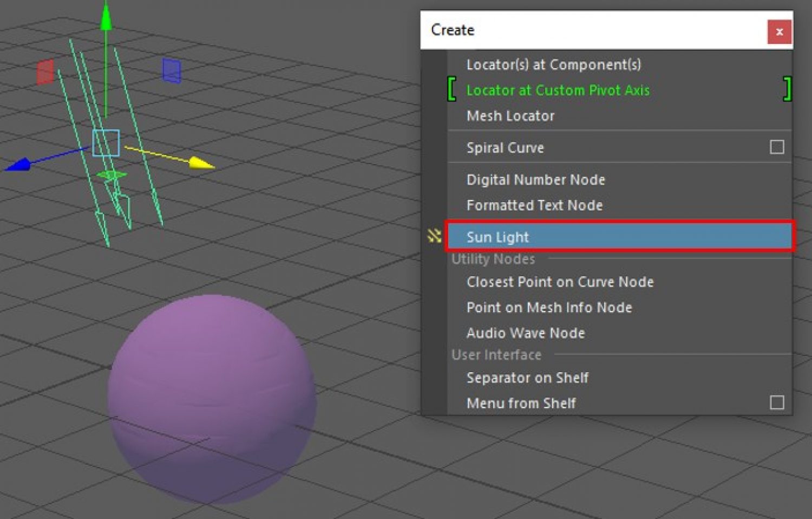812x519 pixels.
Task: Close the Create menu panel
Action: point(780,32)
